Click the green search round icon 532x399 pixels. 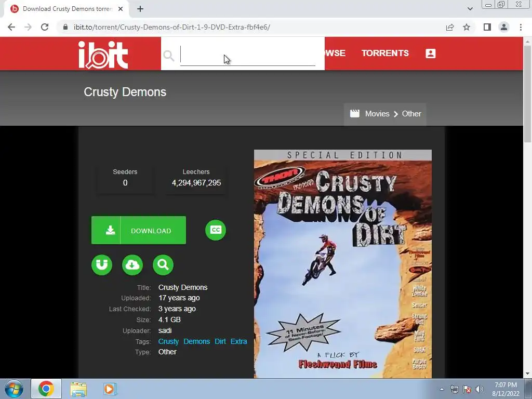163,264
